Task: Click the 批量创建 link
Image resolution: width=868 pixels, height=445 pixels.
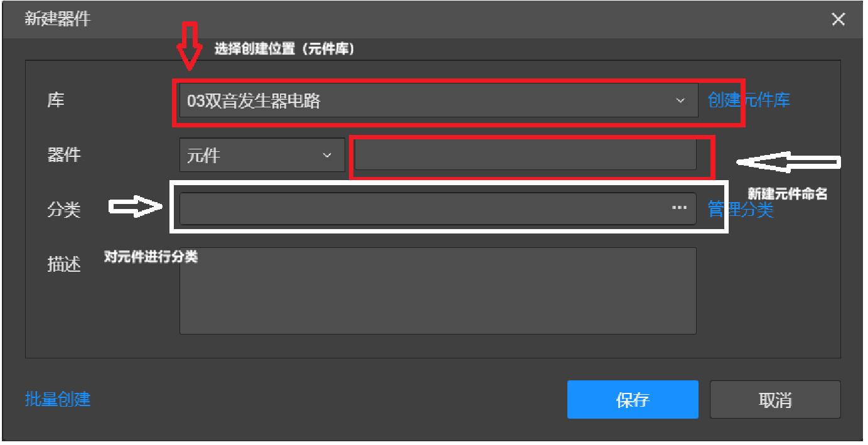Action: point(58,399)
